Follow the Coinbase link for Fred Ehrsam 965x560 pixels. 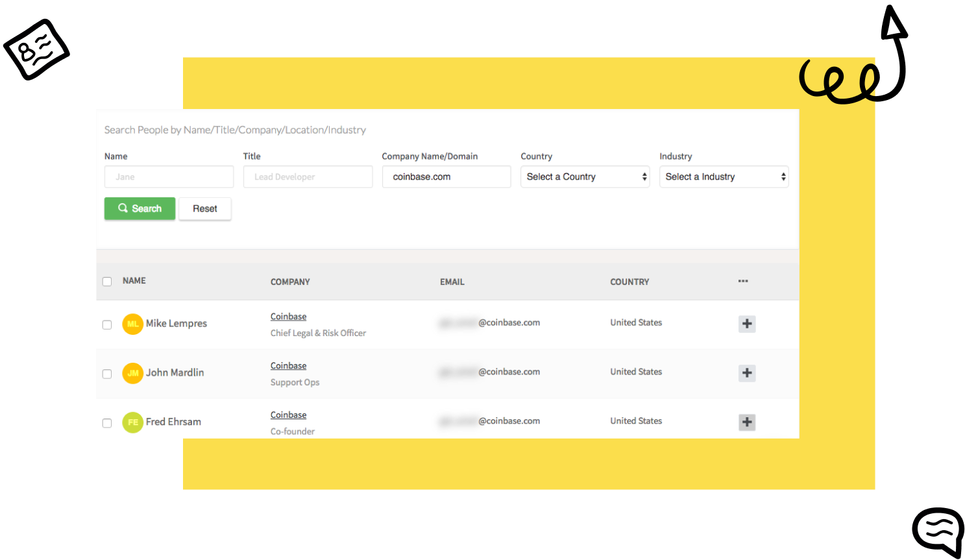[288, 415]
